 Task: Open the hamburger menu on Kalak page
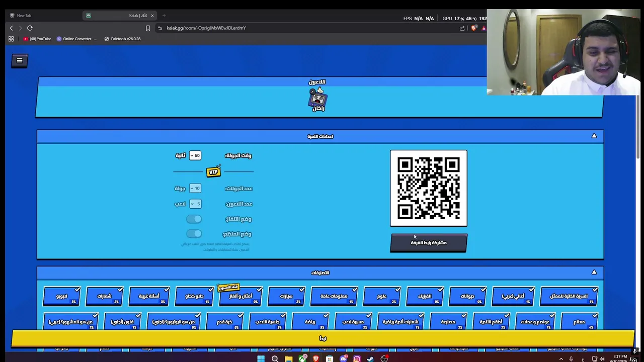point(20,60)
